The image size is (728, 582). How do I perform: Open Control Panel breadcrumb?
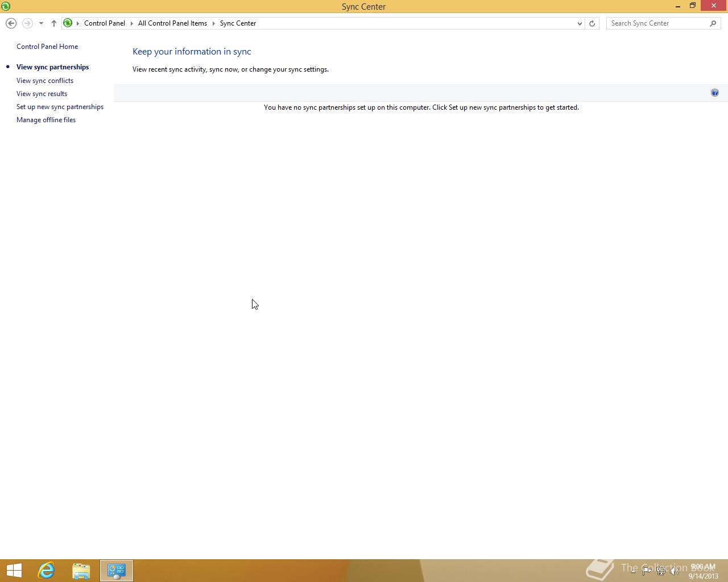tap(105, 23)
